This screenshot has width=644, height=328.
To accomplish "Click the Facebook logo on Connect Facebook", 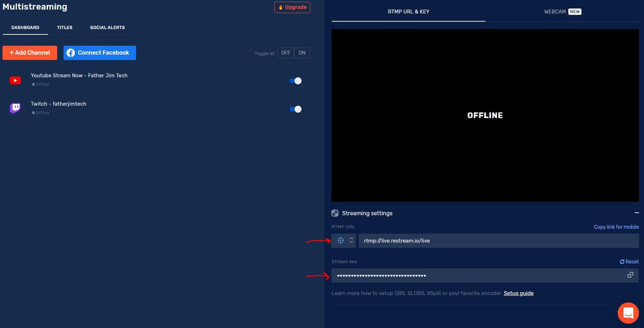I will click(71, 53).
